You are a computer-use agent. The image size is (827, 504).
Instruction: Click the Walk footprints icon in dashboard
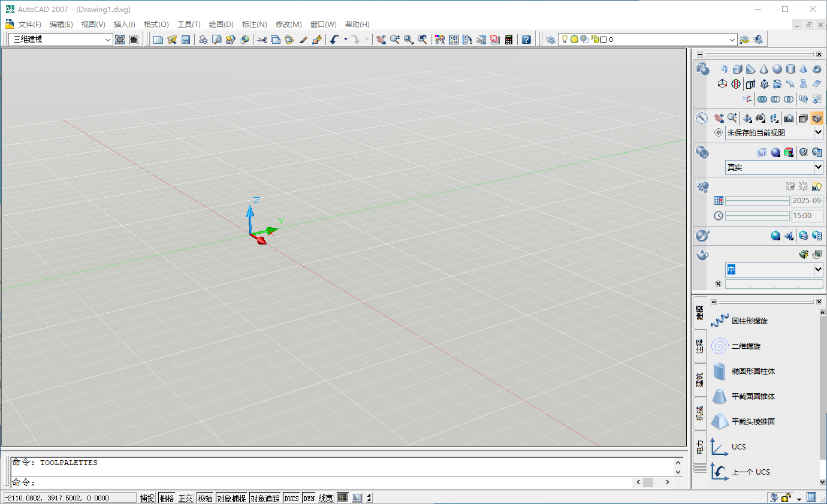tap(774, 118)
